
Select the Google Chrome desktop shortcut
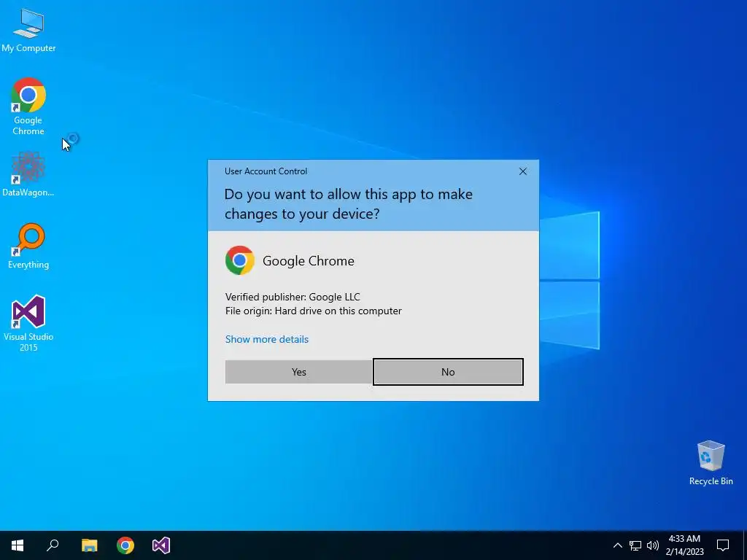pos(28,106)
